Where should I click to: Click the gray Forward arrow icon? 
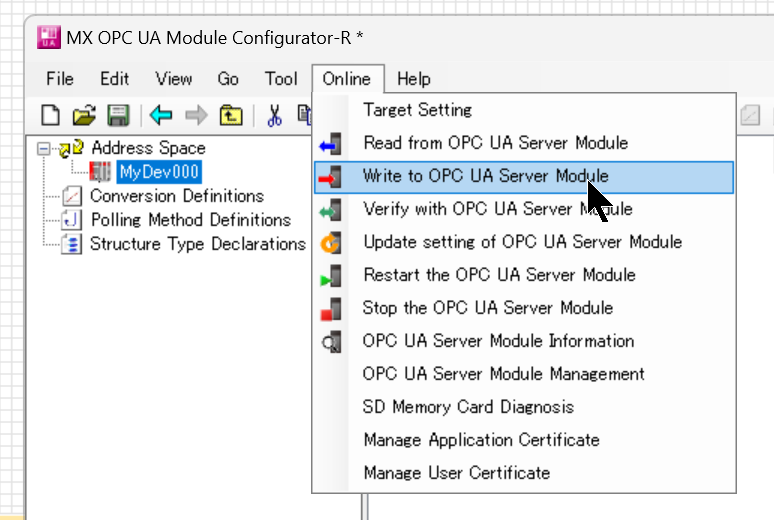click(x=196, y=116)
